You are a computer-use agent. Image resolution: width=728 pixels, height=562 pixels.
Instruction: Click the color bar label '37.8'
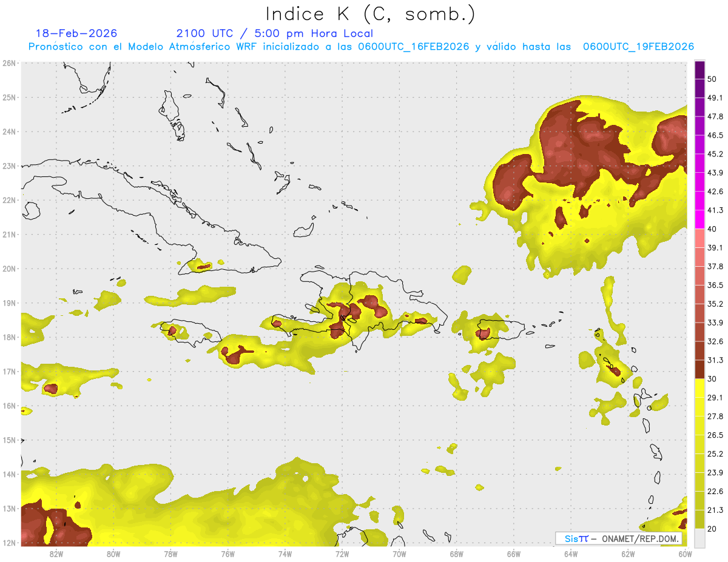pos(715,267)
